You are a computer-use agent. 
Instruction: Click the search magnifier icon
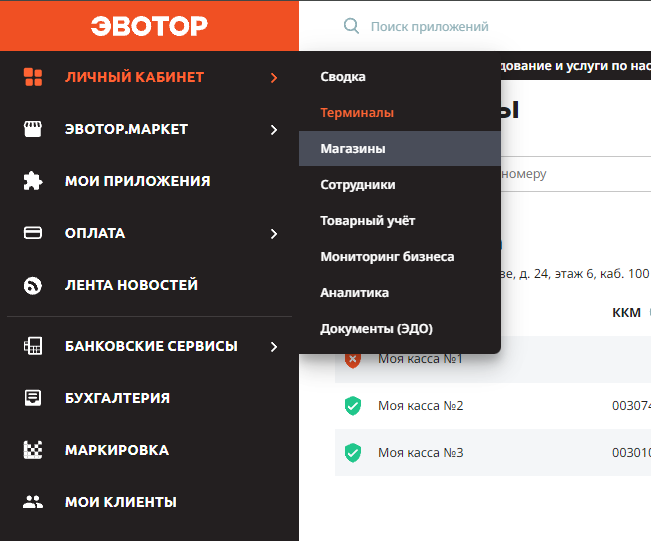coord(351,26)
